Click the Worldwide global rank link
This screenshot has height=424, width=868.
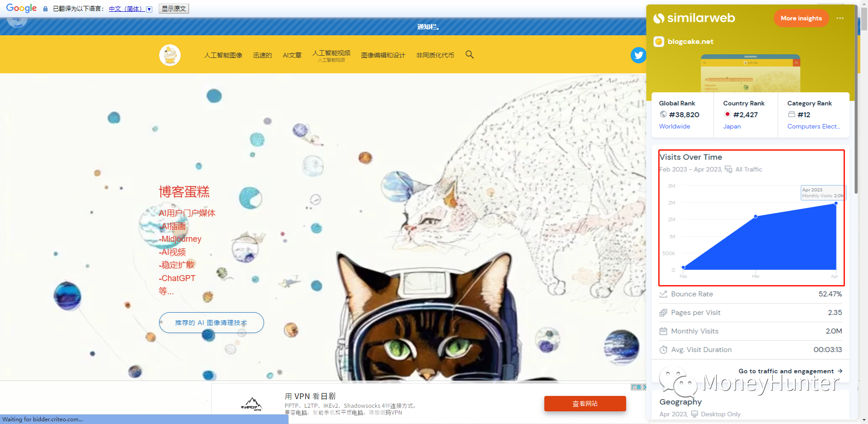(675, 126)
